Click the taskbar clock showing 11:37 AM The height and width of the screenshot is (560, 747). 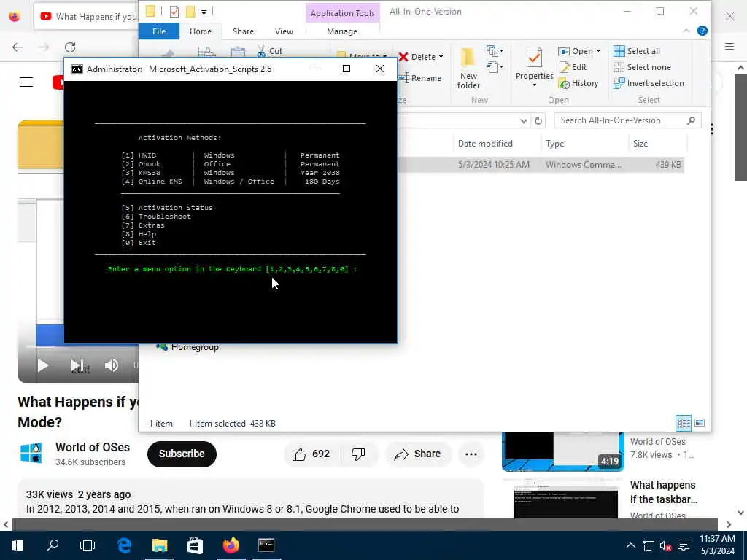point(718,545)
